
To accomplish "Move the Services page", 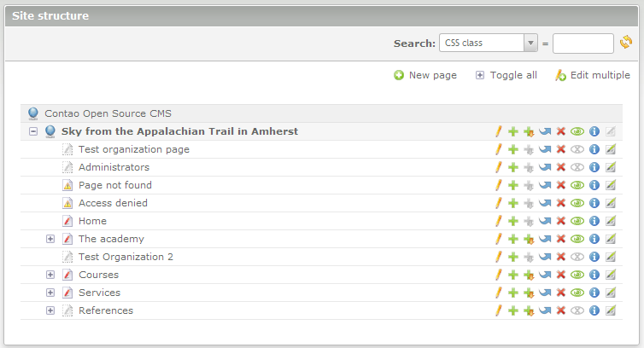I will 545,293.
